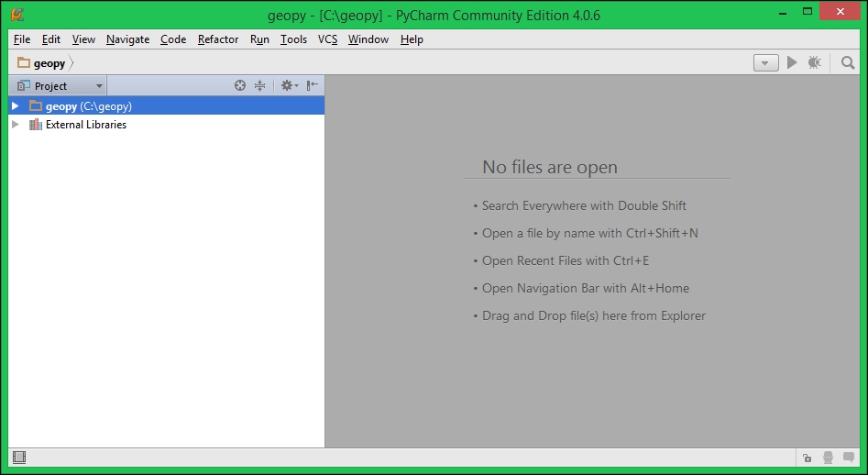868x475 pixels.
Task: Expand the geopy project folder arrow
Action: click(x=16, y=105)
